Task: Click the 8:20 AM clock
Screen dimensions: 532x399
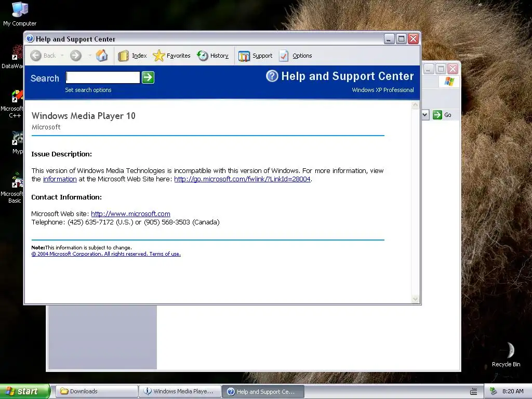Action: [513, 391]
